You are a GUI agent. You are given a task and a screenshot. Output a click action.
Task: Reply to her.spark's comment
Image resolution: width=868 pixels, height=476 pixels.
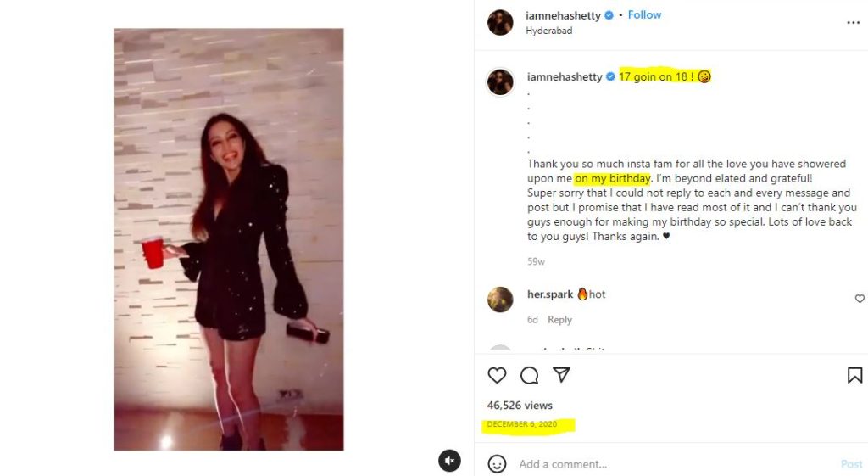pos(559,320)
